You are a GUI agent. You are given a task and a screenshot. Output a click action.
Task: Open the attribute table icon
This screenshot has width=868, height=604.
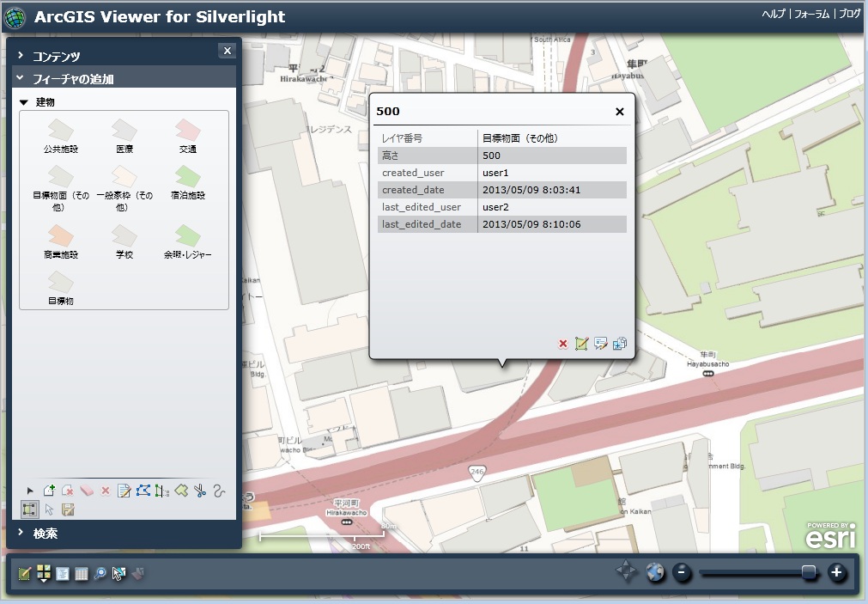point(82,574)
